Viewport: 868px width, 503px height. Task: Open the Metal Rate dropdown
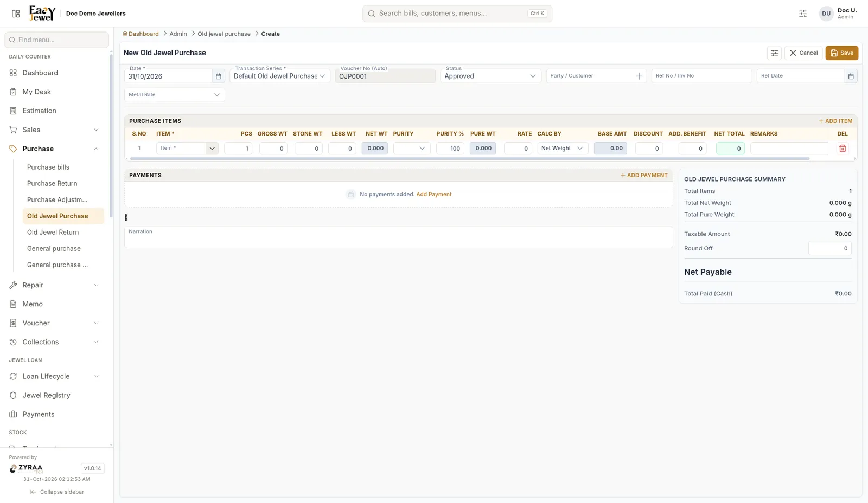click(x=175, y=95)
